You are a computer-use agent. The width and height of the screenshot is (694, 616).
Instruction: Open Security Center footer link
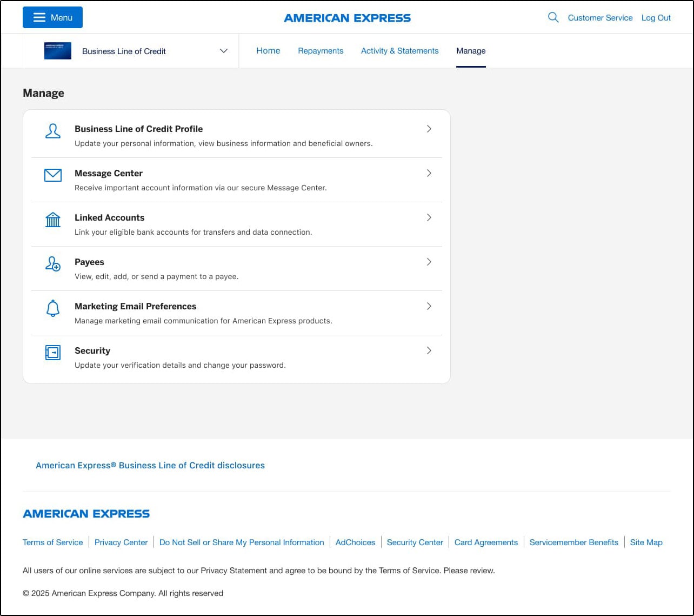coord(415,542)
